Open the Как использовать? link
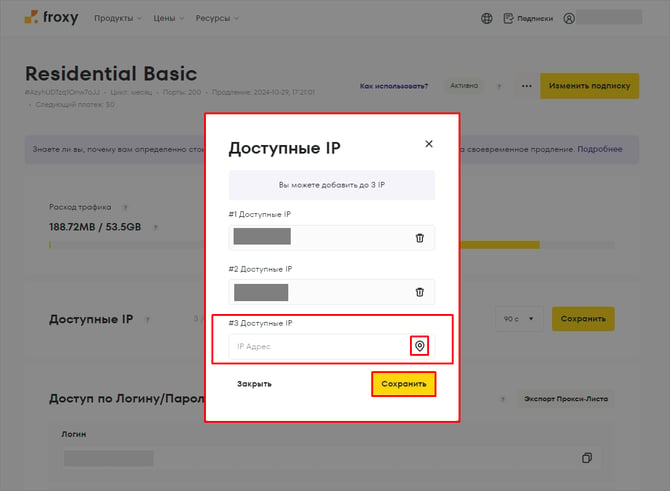Screen dimensions: 670x491 [x=394, y=86]
